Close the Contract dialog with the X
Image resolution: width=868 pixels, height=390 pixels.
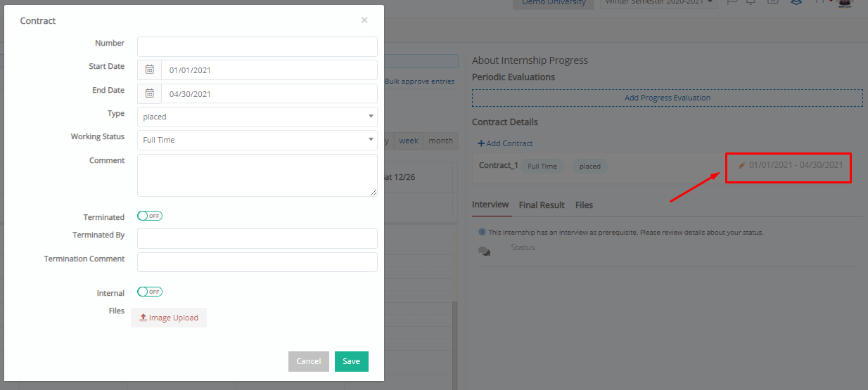pos(364,20)
